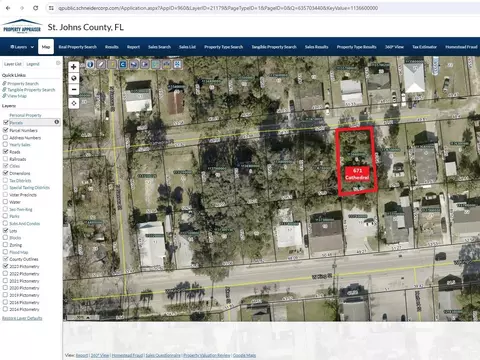Image resolution: width=480 pixels, height=360 pixels.
Task: Enable Address Numbers layer
Action: [x=5, y=137]
